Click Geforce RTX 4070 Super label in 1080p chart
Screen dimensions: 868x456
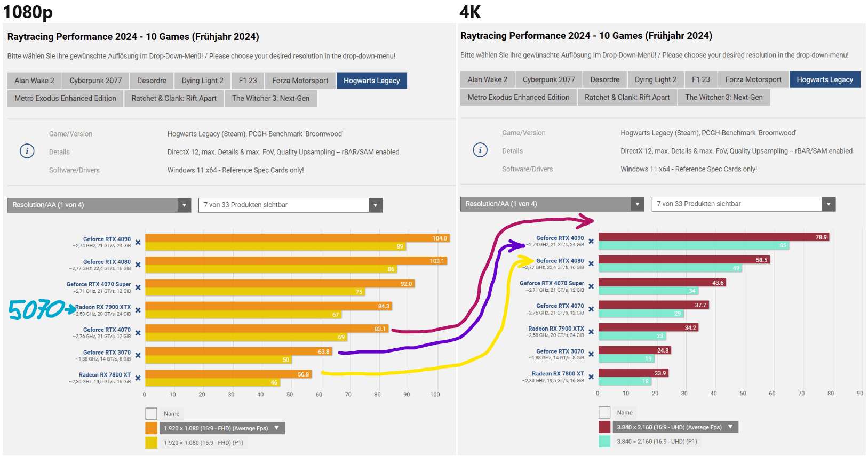[x=99, y=284]
